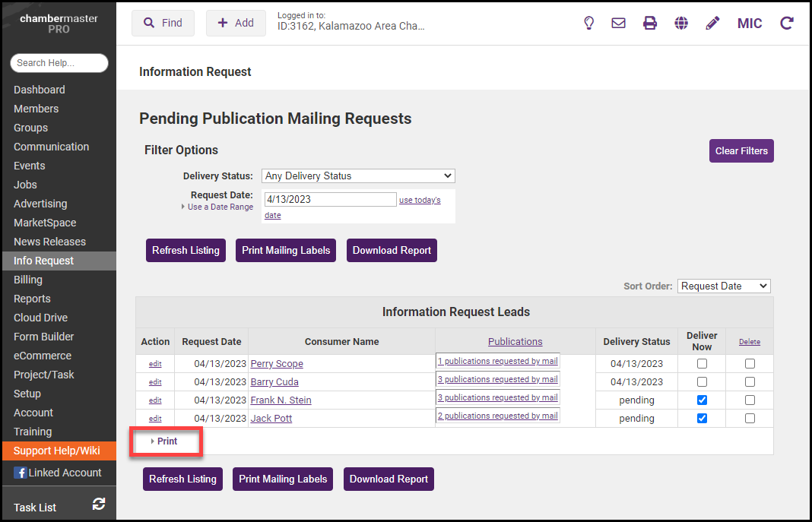Image resolution: width=812 pixels, height=522 pixels.
Task: Click the Request Date input field
Action: 330,199
